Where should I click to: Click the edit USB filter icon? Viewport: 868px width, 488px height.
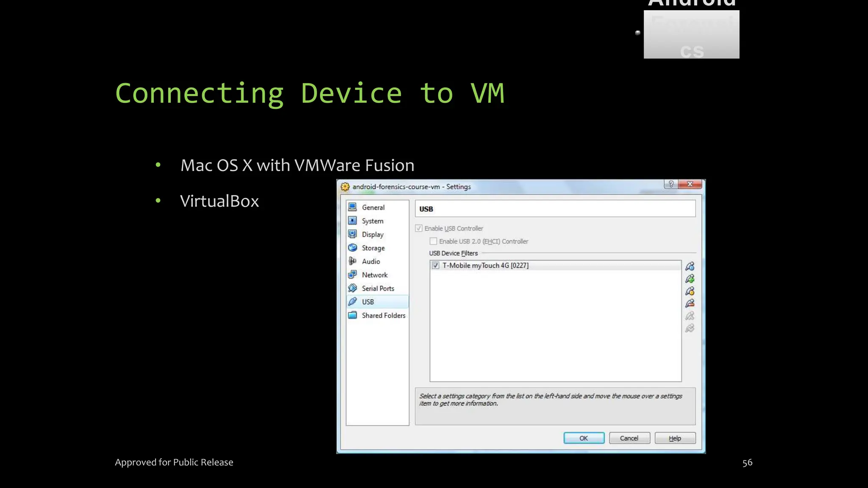690,291
